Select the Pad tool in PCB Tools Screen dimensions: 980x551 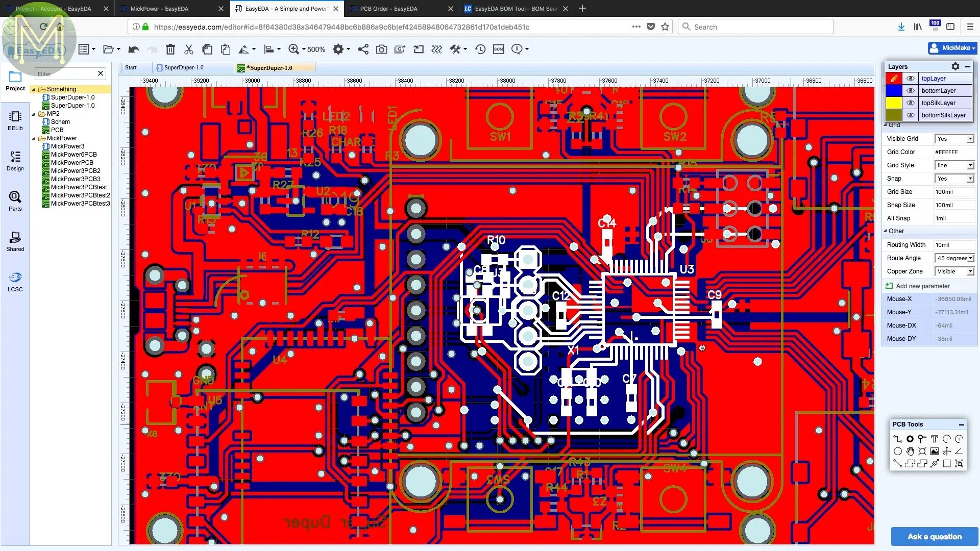[x=910, y=439]
